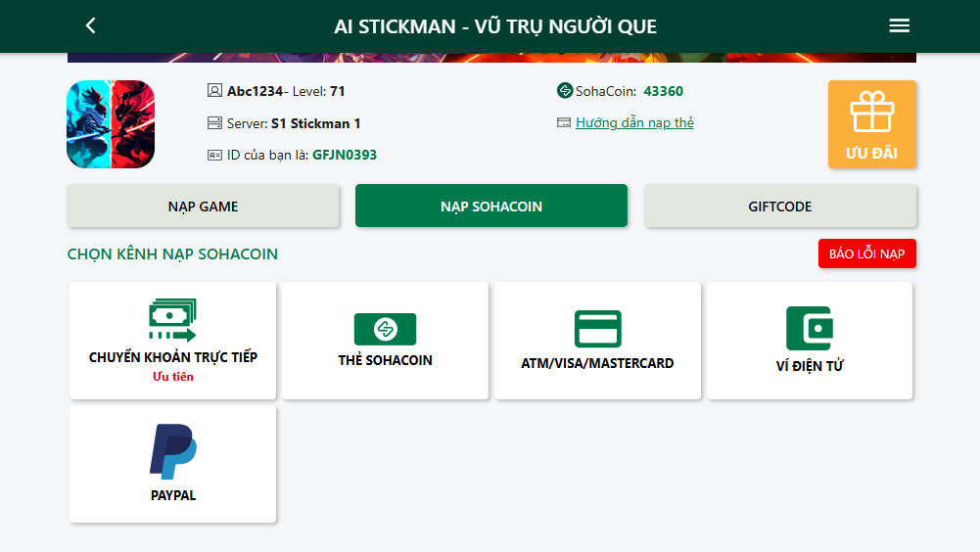980x552 pixels.
Task: Switch to the NẠP GAME tab
Action: (x=203, y=206)
